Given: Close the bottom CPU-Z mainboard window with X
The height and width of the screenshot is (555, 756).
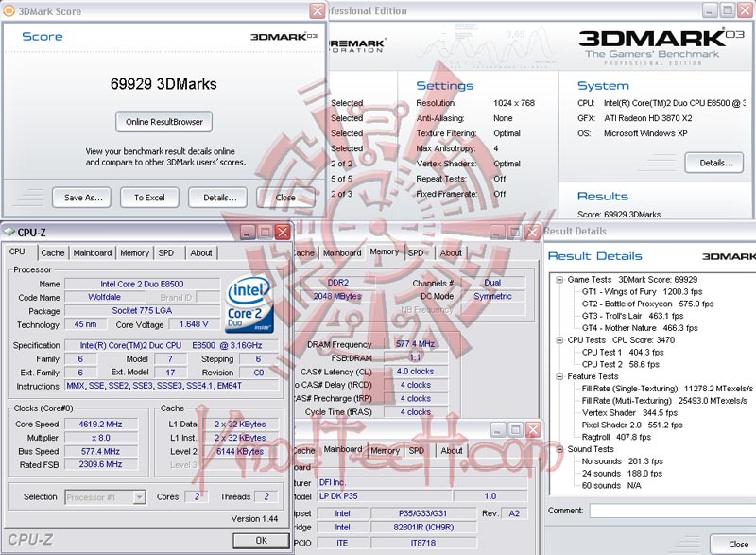Looking at the screenshot, I should click(533, 429).
